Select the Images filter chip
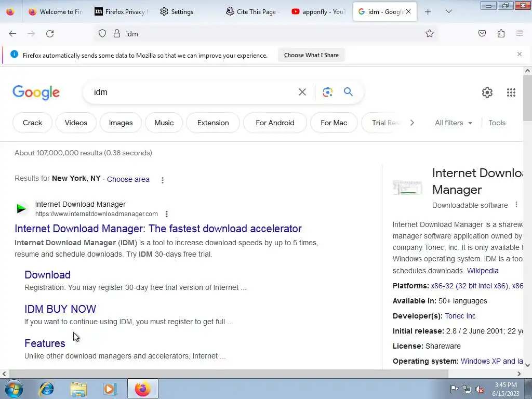 121,123
